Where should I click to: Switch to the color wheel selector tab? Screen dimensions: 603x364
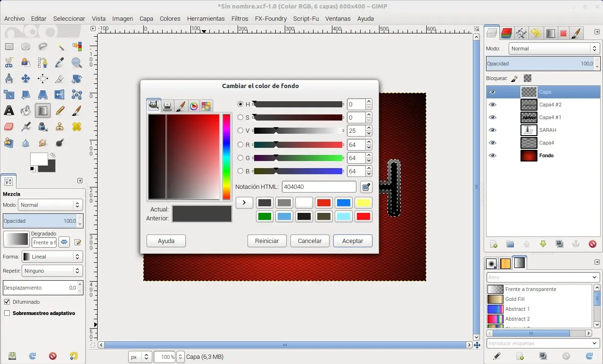click(x=194, y=106)
